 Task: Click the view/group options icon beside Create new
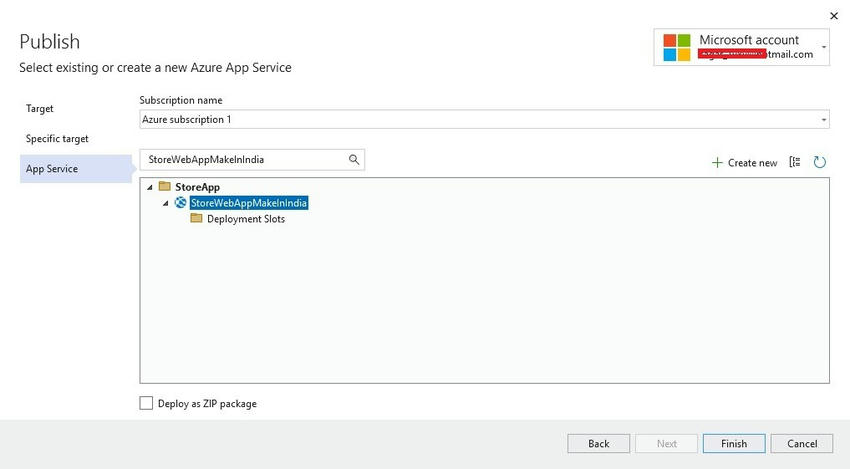click(x=795, y=162)
